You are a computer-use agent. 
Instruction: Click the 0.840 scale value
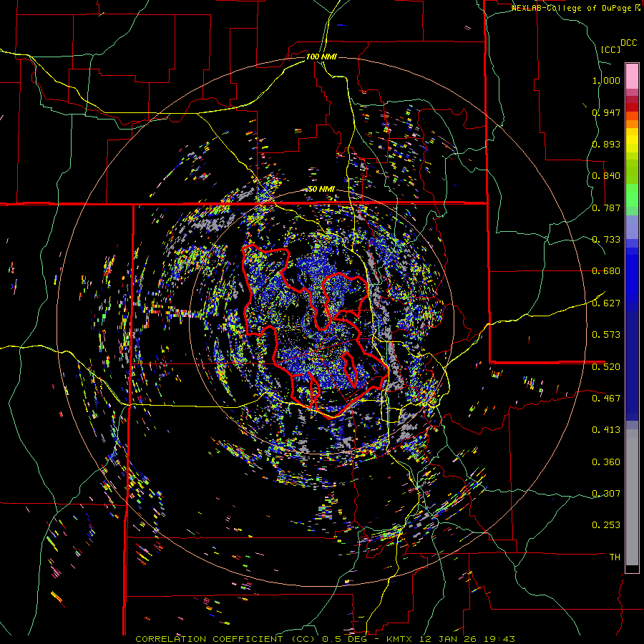pyautogui.click(x=606, y=176)
